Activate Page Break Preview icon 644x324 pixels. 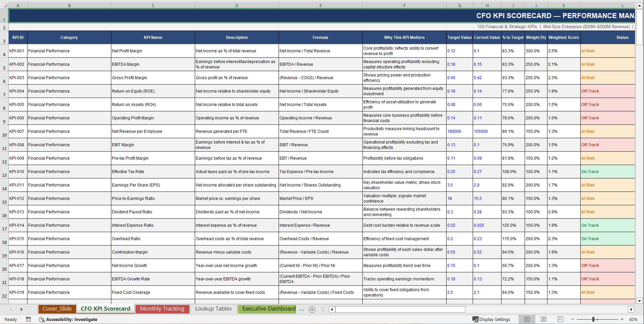(560, 319)
